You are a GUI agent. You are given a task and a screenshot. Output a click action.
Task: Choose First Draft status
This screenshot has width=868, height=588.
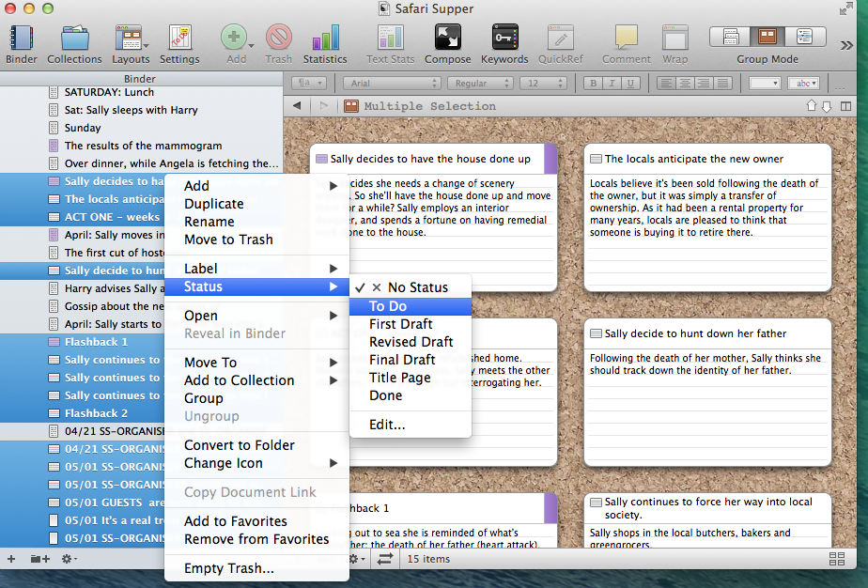[x=411, y=324]
